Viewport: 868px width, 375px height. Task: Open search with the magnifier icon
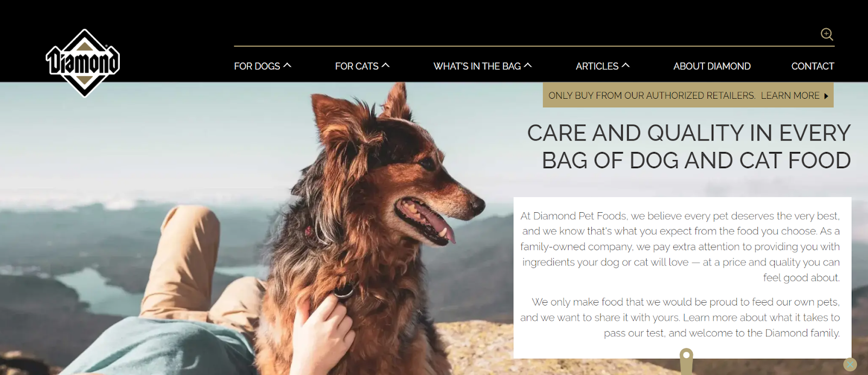click(x=827, y=34)
